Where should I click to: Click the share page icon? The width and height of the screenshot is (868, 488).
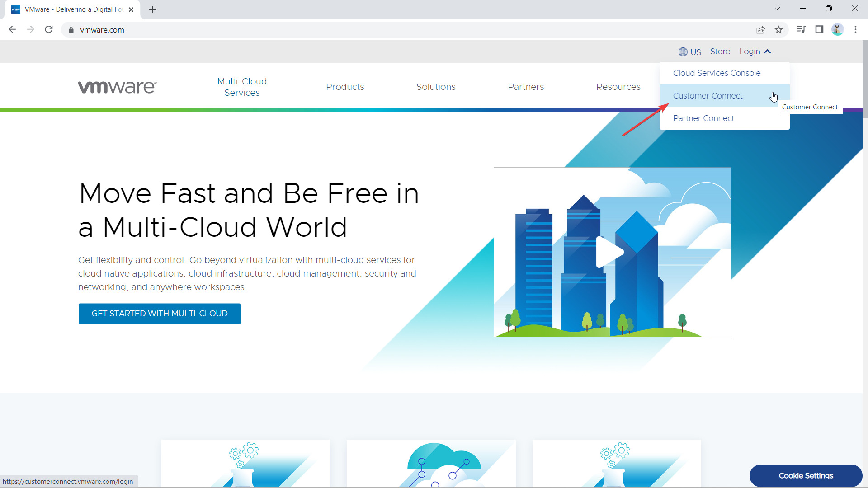(x=760, y=30)
